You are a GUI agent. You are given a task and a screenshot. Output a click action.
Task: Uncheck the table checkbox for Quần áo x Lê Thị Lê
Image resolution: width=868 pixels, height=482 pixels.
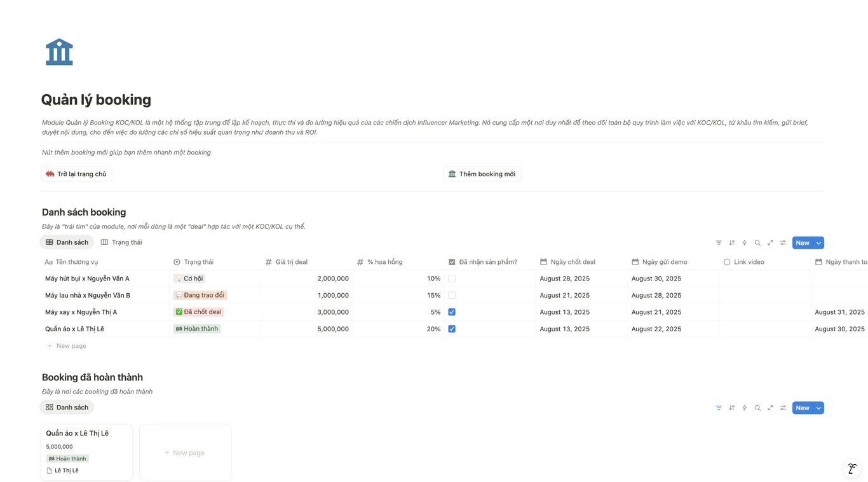[452, 329]
